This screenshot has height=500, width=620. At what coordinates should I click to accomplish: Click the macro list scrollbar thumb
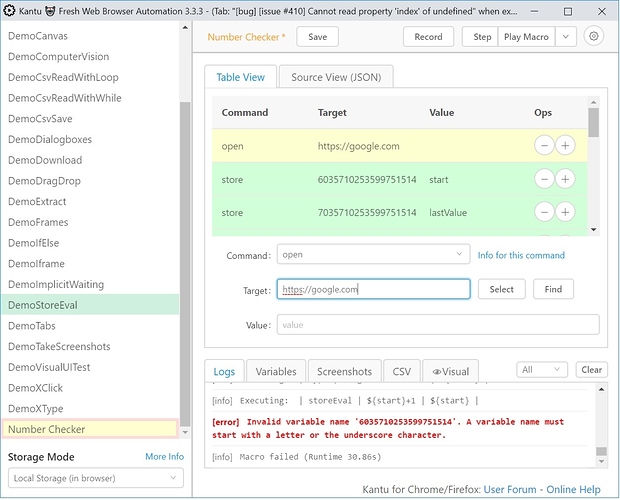[x=185, y=264]
